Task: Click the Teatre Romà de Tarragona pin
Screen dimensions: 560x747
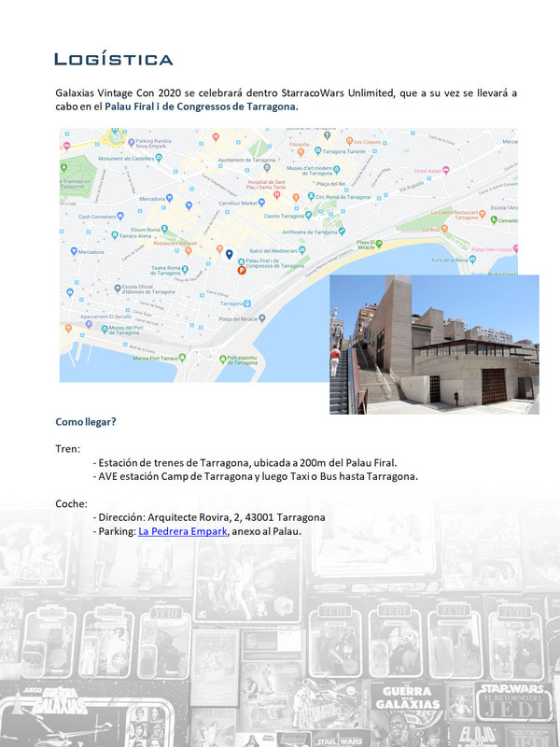Action: pyautogui.click(x=185, y=270)
